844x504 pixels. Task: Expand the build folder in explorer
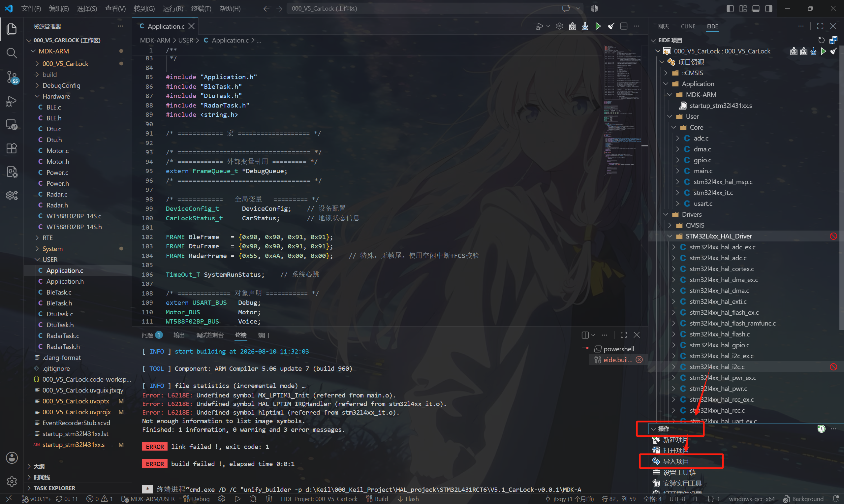click(x=37, y=74)
